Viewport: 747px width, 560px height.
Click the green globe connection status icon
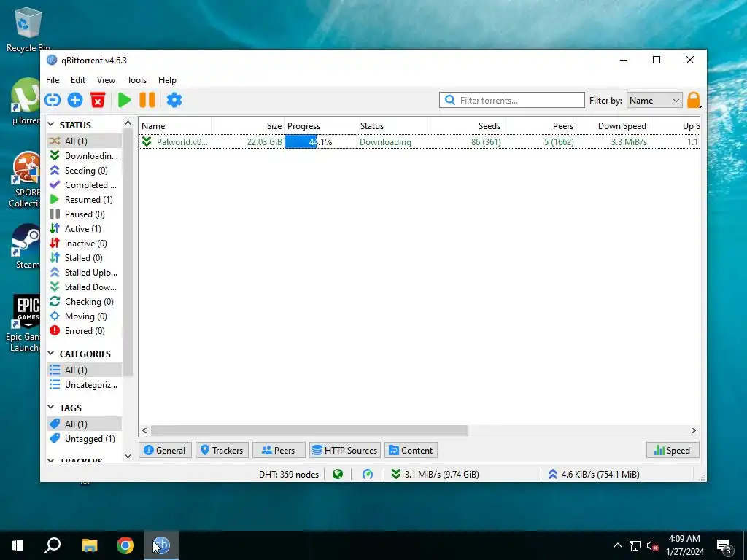click(338, 474)
